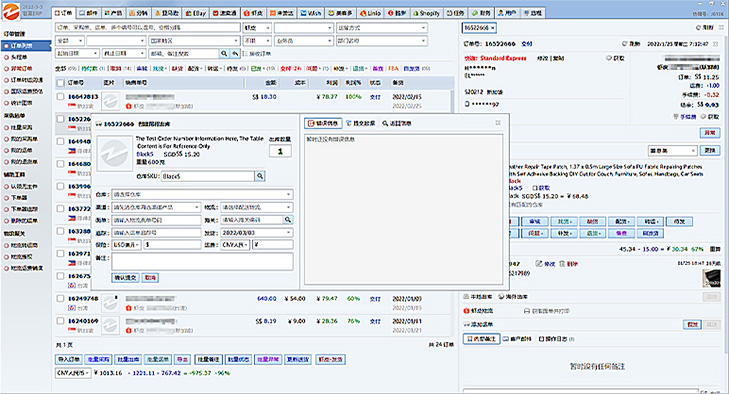
Task: Click the customs code lookup magnifier in dialog
Action: [x=288, y=220]
